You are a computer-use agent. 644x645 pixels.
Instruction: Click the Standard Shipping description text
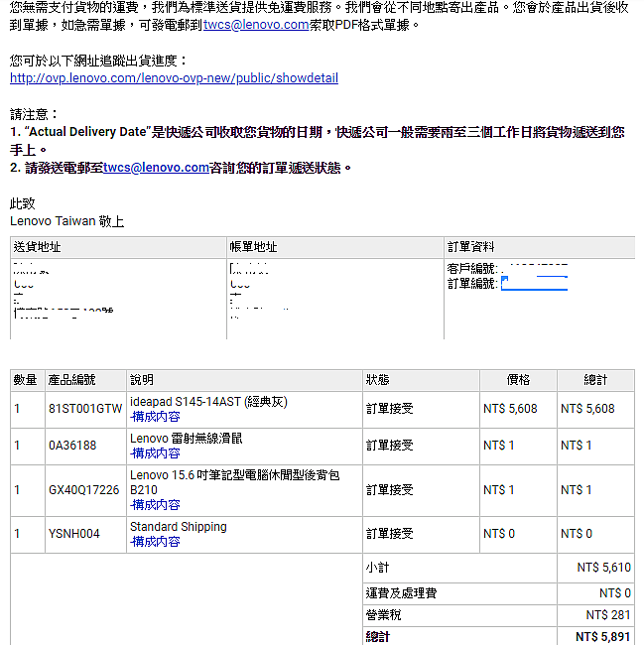coord(178,527)
